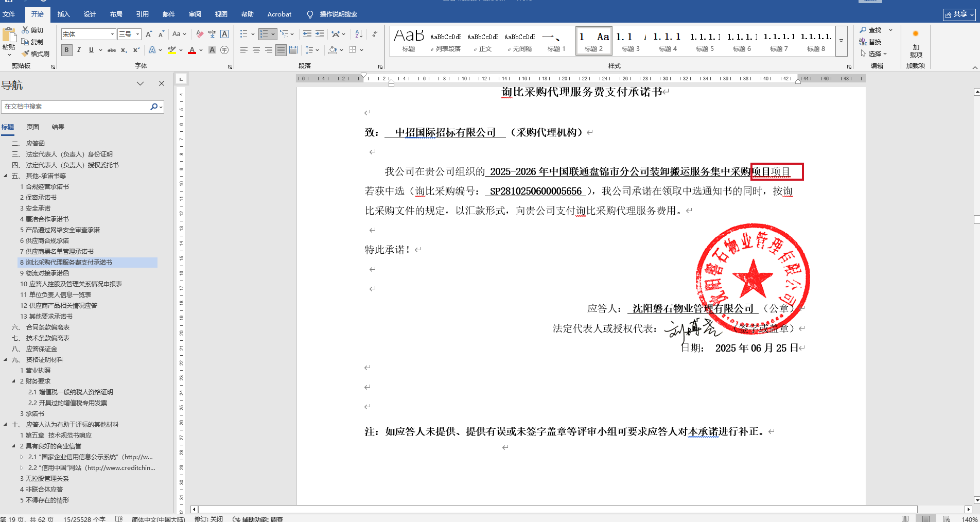Show or hide paragraph marks

(x=375, y=34)
